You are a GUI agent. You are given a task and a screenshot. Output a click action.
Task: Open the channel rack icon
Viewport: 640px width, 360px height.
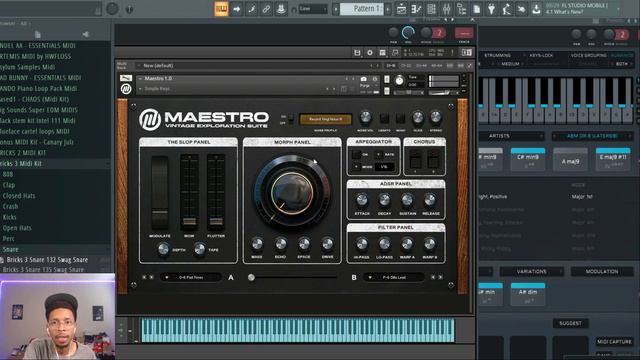(x=431, y=9)
